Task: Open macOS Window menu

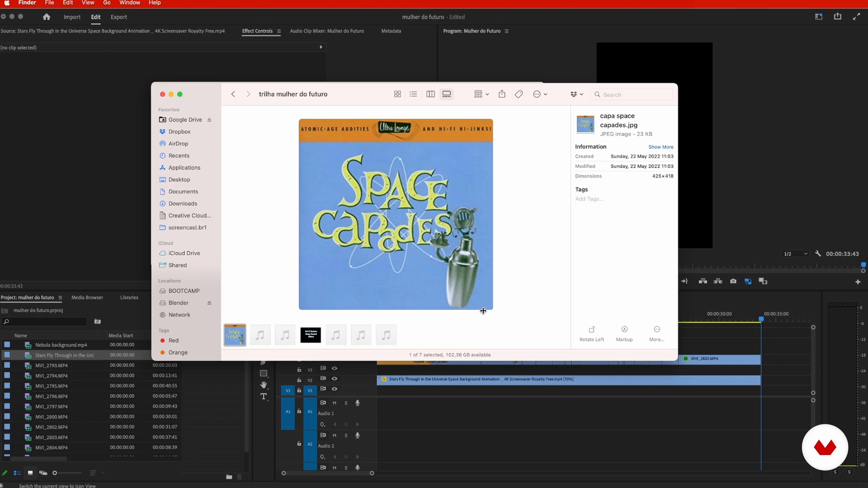Action: [x=130, y=3]
